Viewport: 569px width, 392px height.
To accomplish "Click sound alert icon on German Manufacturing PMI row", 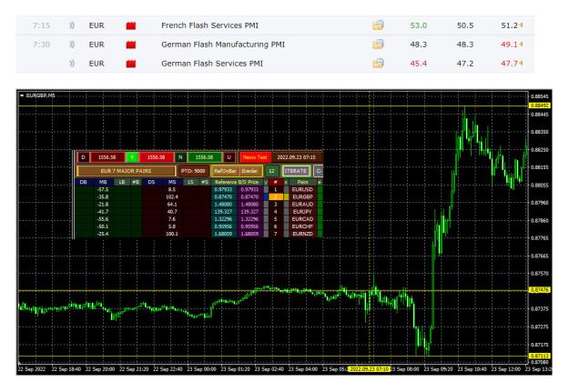I will pyautogui.click(x=72, y=45).
